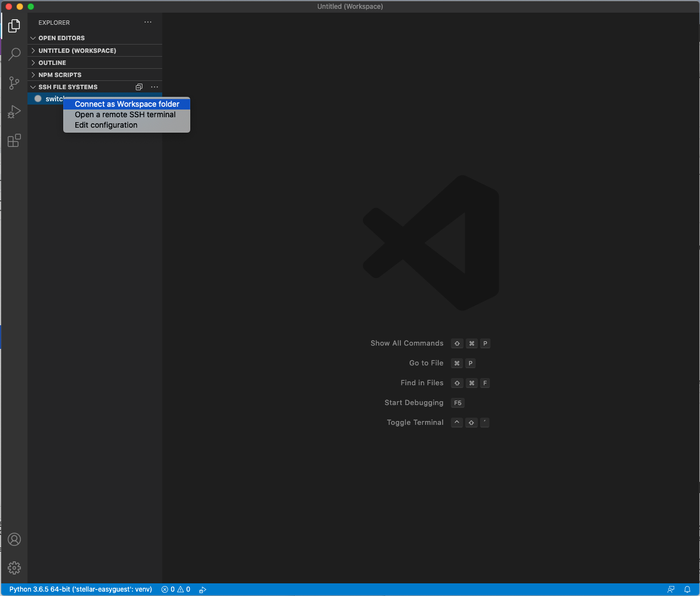Open the Explorer view in activity bar
The image size is (700, 596).
coord(14,26)
